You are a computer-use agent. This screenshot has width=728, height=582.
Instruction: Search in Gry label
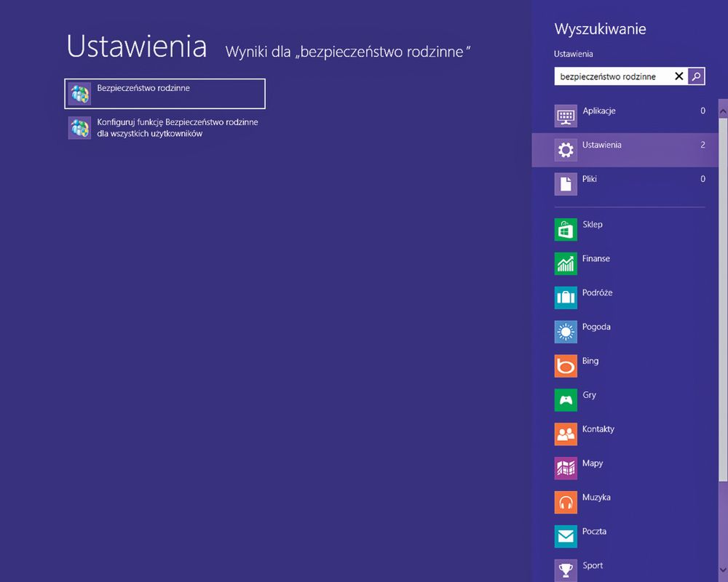pyautogui.click(x=589, y=395)
